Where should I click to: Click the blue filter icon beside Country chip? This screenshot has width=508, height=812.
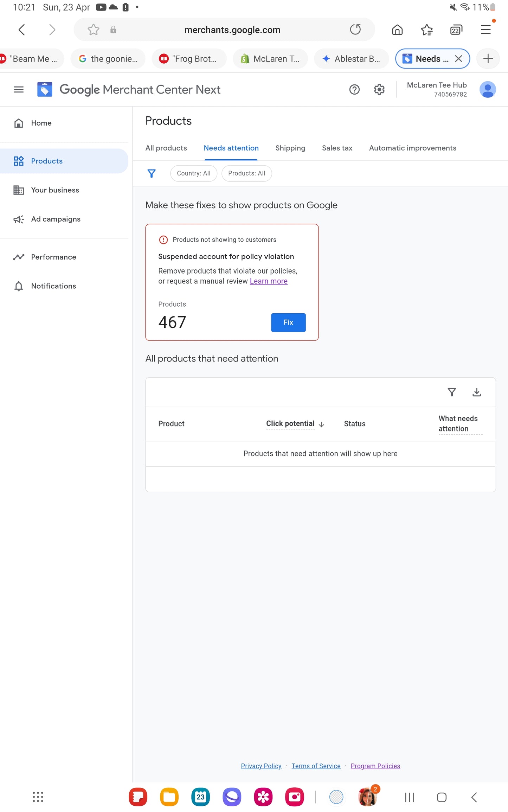pos(152,173)
